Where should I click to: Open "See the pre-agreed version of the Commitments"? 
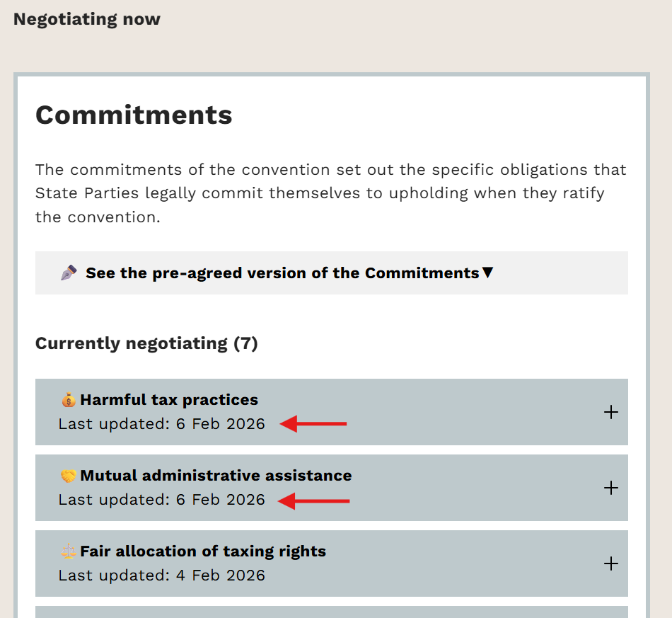click(x=282, y=273)
